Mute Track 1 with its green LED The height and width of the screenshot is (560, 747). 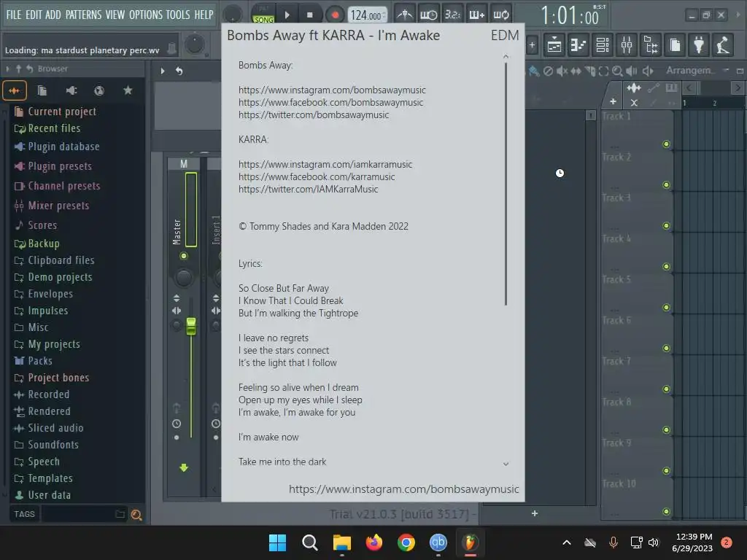coord(666,144)
